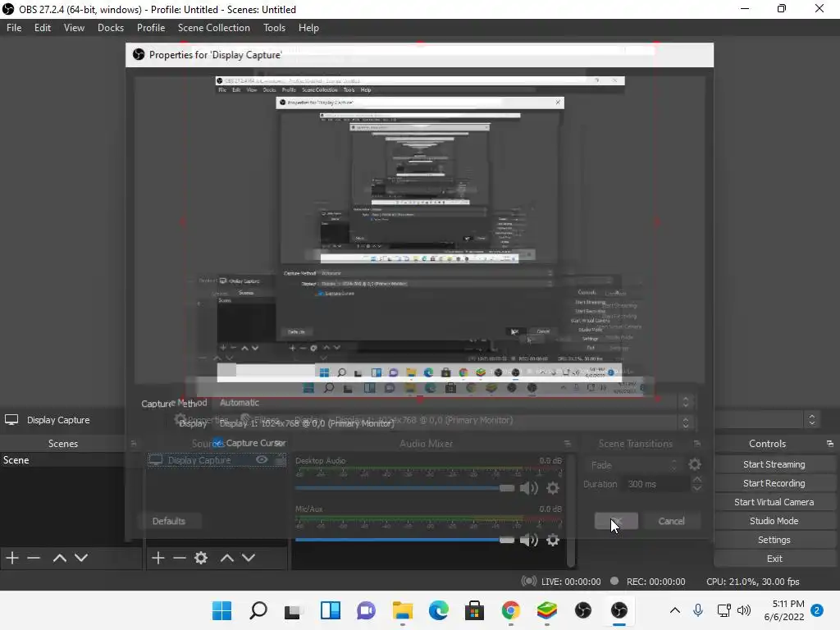Screen dimensions: 840x630
Task: Open File Explorer from the taskbar
Action: [402, 610]
